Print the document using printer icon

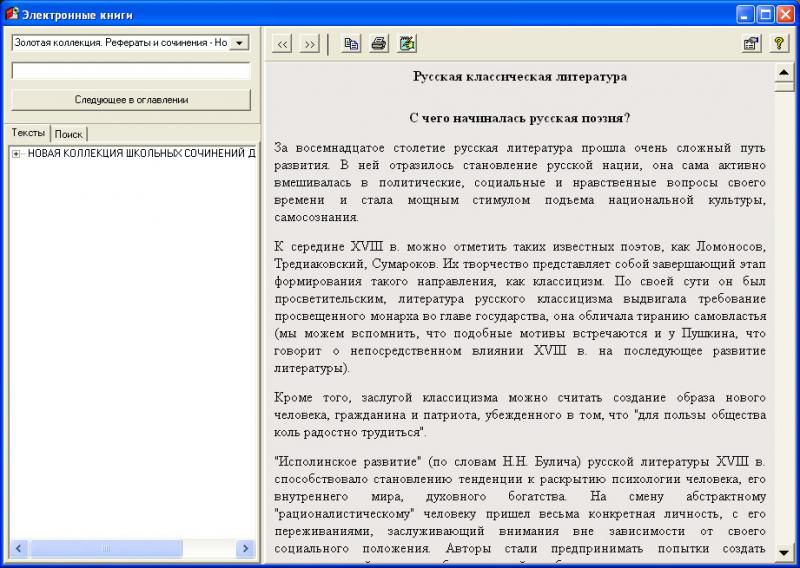click(379, 44)
